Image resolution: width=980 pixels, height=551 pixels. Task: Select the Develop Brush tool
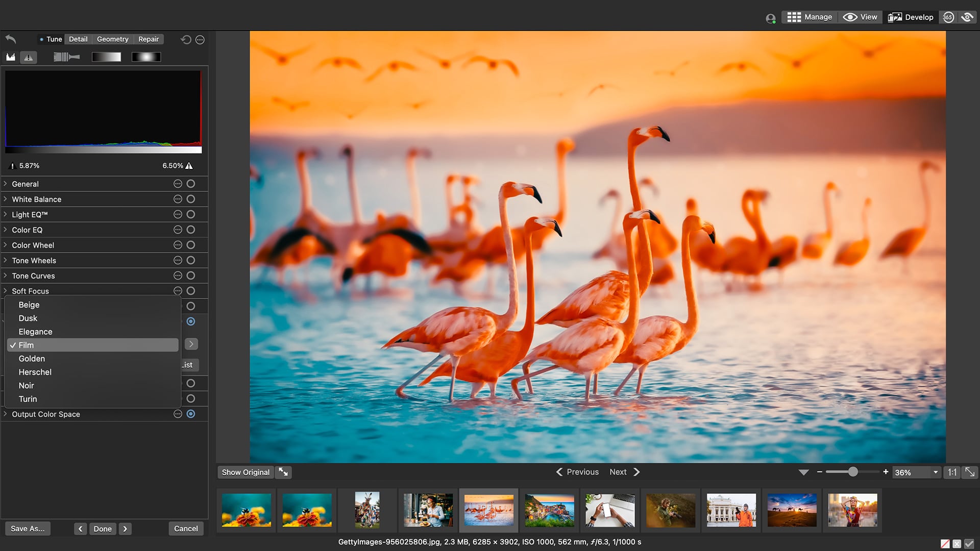click(66, 56)
